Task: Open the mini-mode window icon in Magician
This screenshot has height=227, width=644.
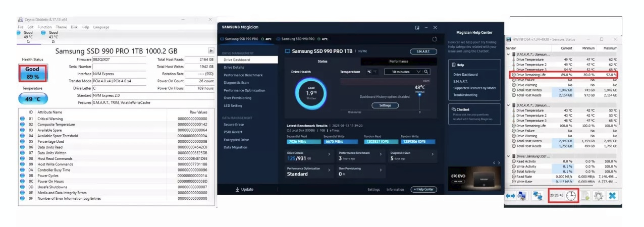Action: click(417, 27)
